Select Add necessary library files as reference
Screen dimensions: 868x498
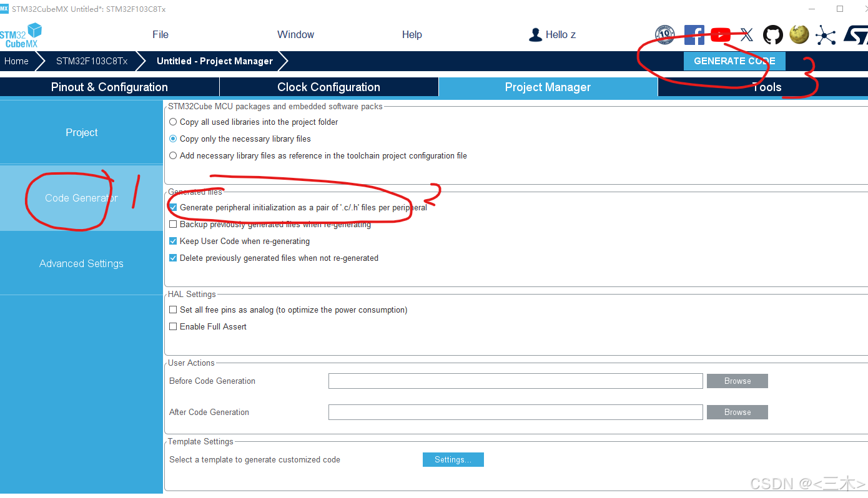click(173, 156)
